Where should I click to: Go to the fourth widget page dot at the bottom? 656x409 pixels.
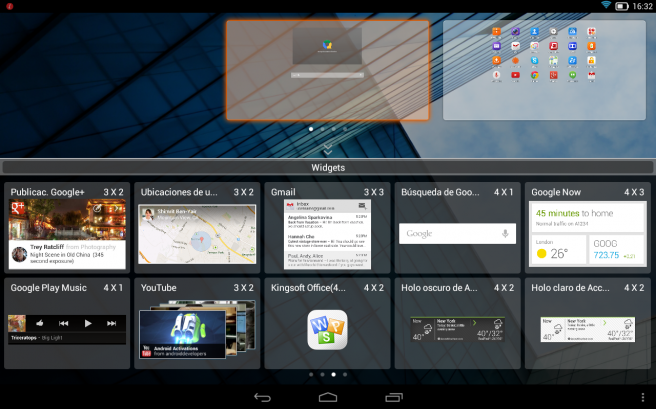(345, 374)
